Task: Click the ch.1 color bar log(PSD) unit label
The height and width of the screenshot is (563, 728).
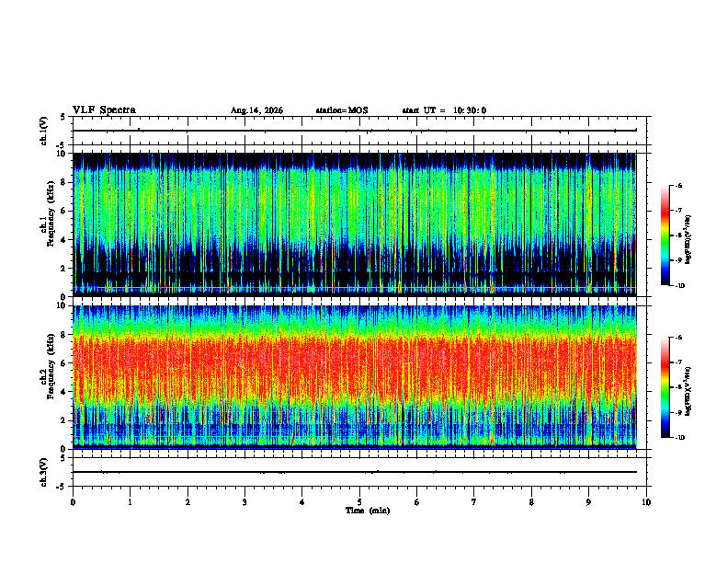Action: click(688, 240)
